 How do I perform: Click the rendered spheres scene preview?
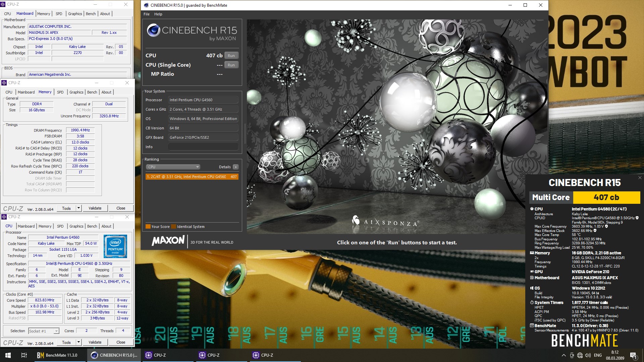[x=397, y=127]
